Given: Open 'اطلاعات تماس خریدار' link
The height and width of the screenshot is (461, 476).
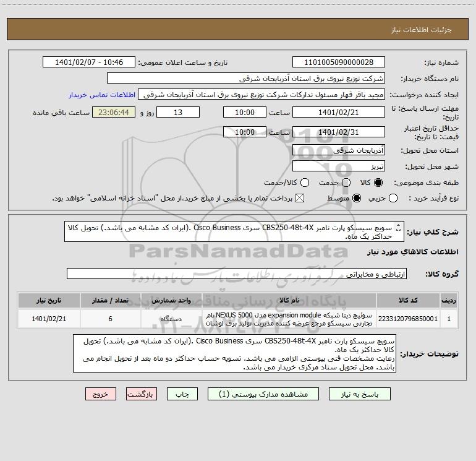Looking at the screenshot, I should (102, 95).
